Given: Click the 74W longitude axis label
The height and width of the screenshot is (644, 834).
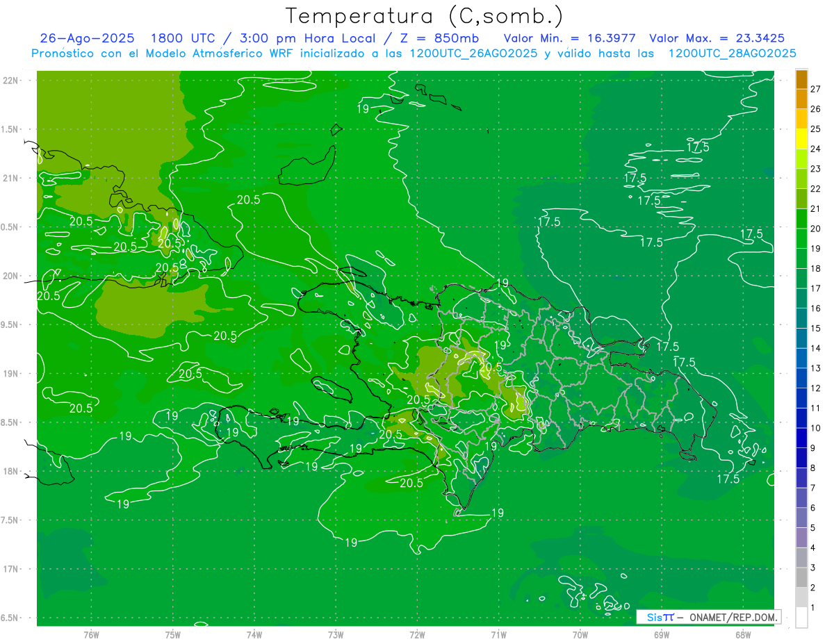Looking at the screenshot, I should tap(254, 634).
